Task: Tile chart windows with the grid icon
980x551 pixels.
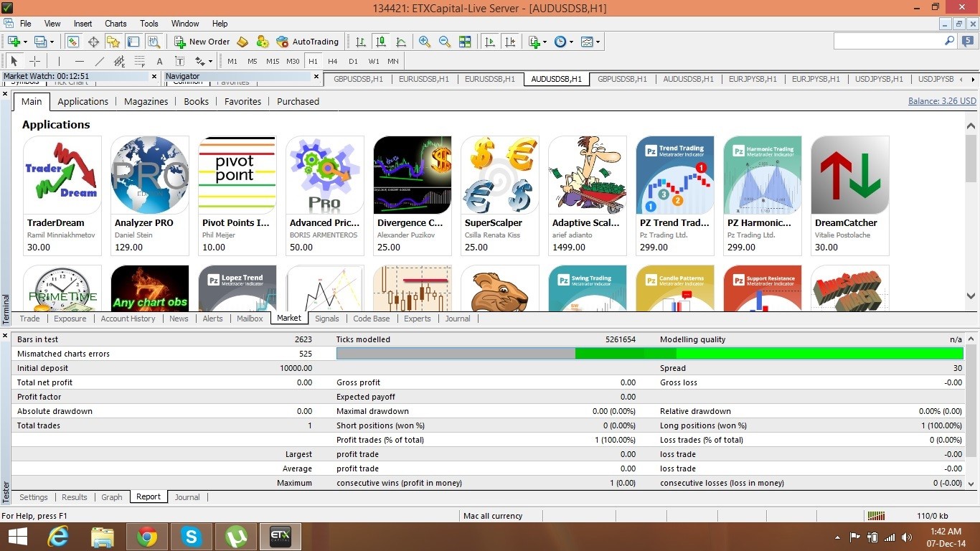Action: 465,42
